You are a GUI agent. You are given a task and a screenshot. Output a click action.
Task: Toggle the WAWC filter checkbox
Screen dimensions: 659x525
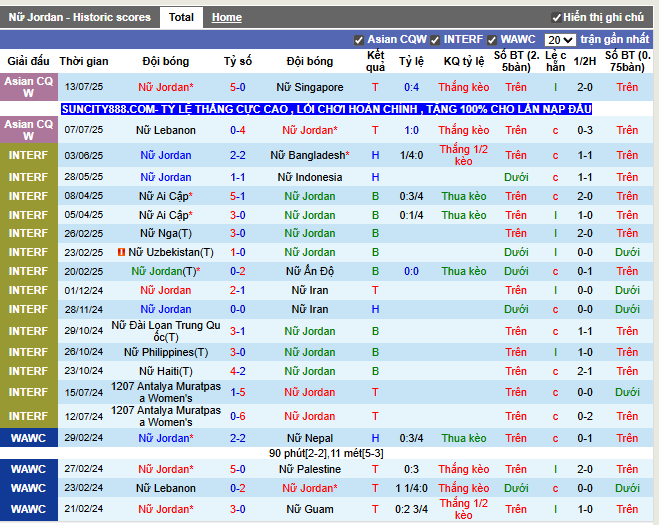492,40
